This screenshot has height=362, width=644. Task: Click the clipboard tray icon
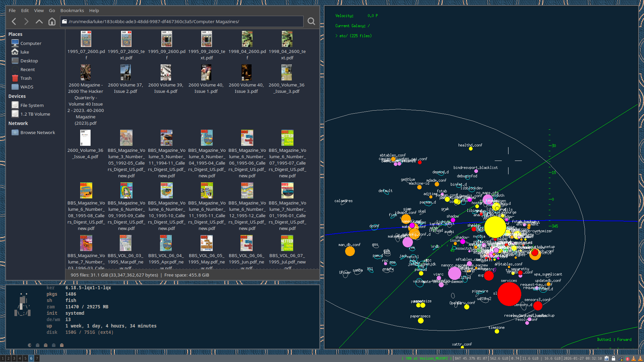[x=606, y=358]
